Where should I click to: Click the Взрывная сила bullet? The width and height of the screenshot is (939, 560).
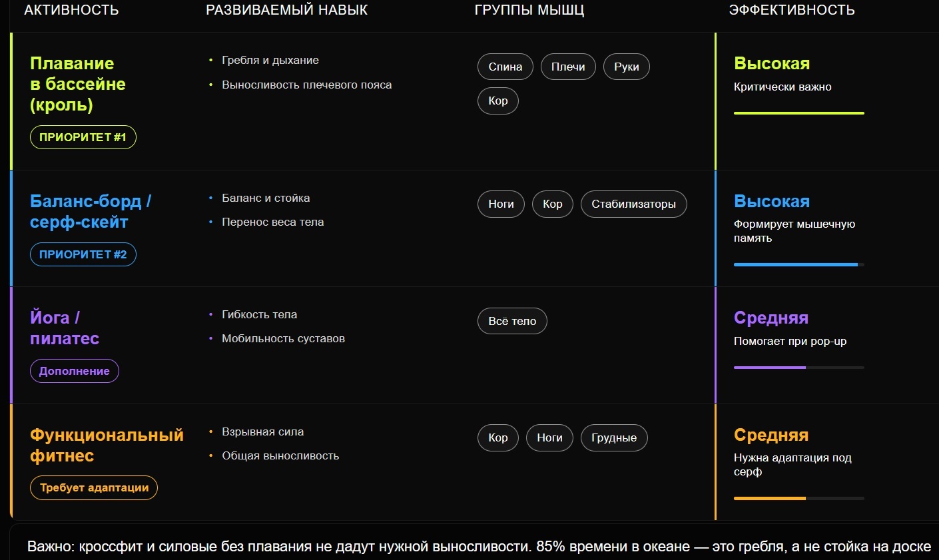point(263,431)
